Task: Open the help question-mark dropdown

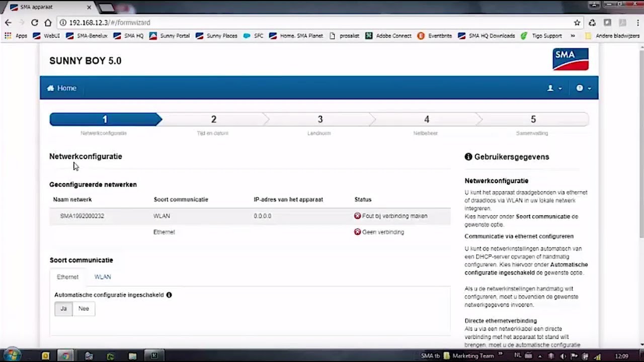Action: (584, 88)
